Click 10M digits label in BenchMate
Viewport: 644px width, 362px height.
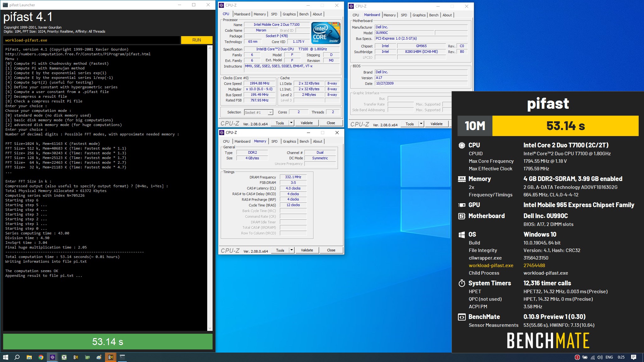pos(475,126)
